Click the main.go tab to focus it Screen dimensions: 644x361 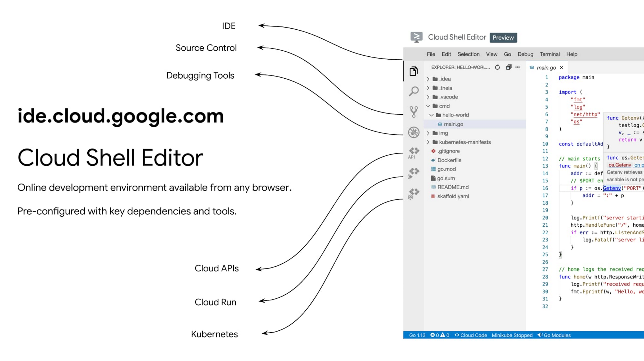pos(546,67)
